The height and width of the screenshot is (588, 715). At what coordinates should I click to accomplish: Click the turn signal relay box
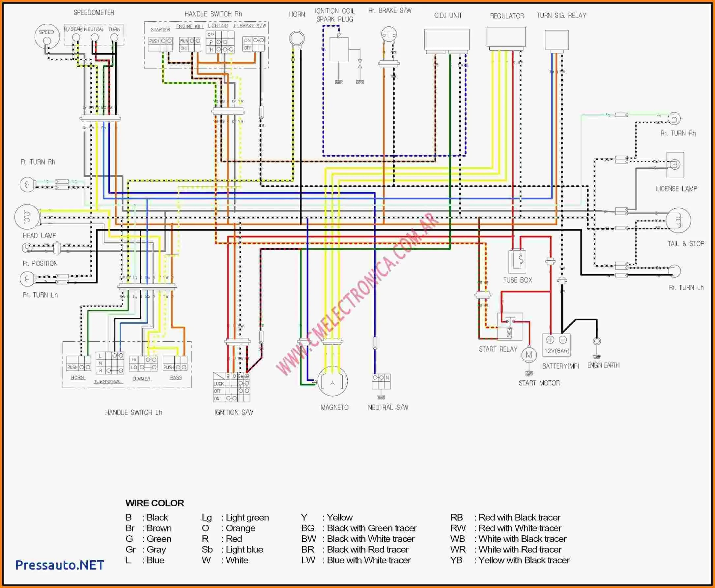(557, 40)
